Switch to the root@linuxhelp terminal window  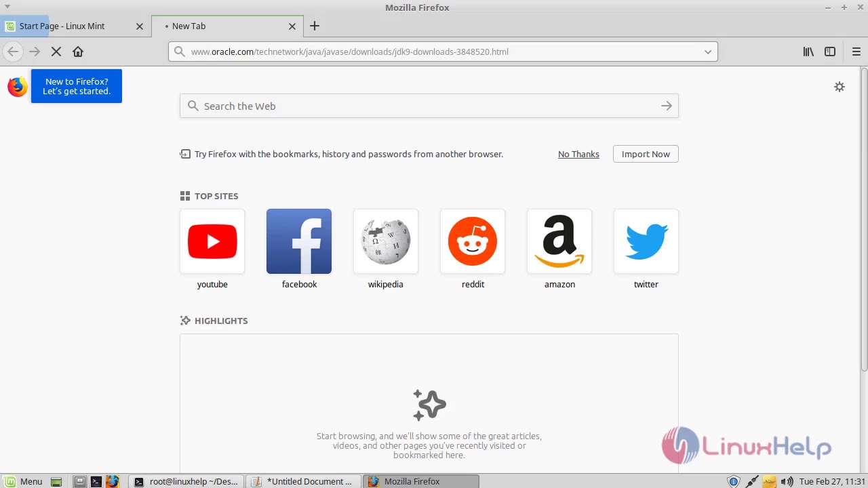[x=186, y=481]
